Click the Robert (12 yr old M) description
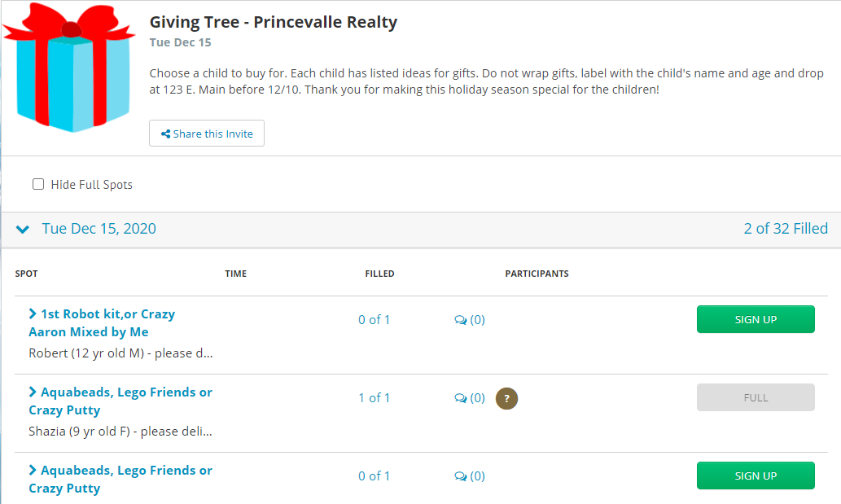The image size is (841, 504). pos(120,353)
